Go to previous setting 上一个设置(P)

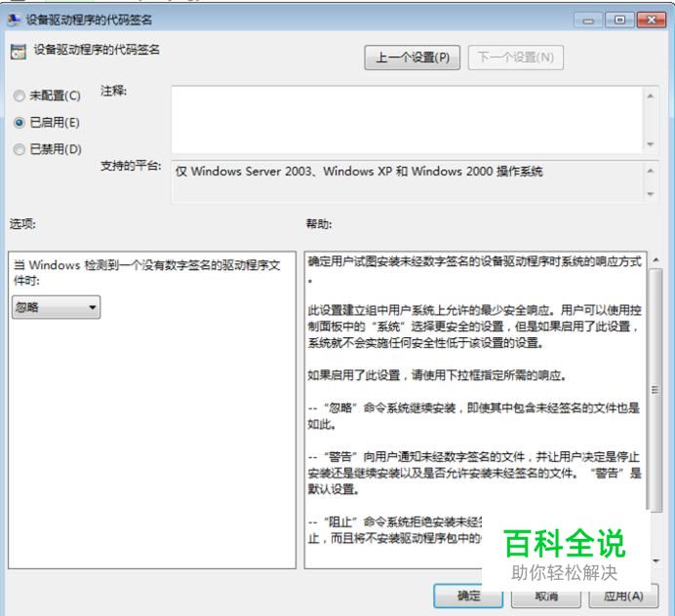(x=412, y=58)
